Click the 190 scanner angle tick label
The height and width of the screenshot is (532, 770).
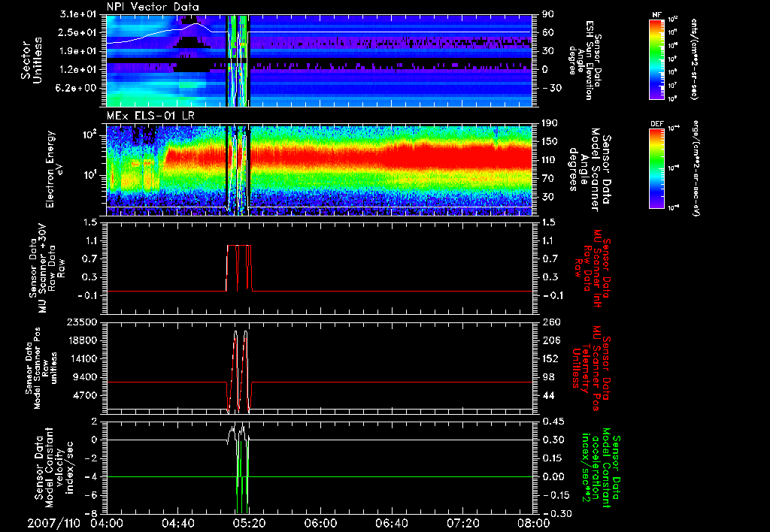tap(550, 123)
